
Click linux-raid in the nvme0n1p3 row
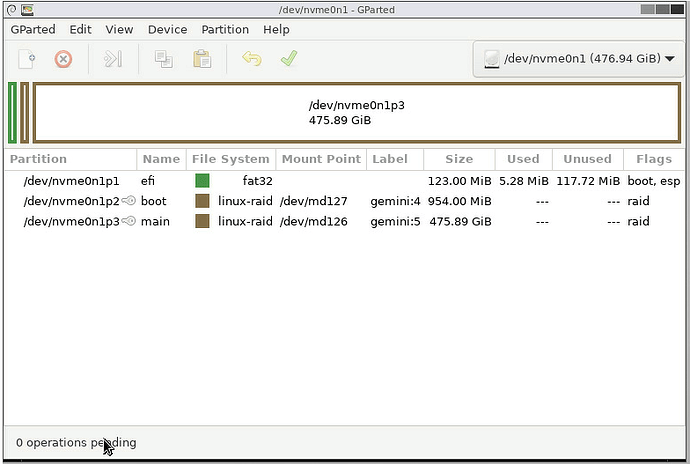[x=245, y=221]
